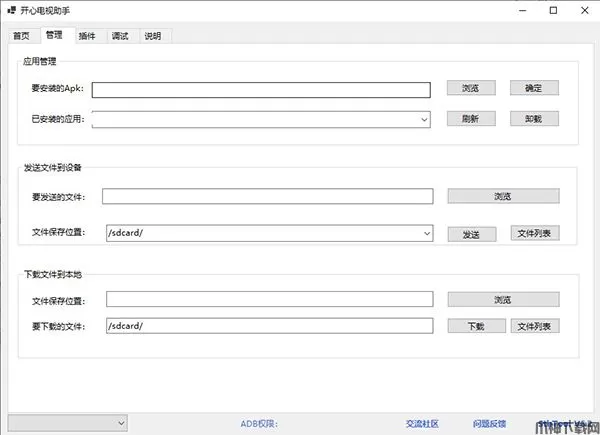This screenshot has height=435, width=600.
Task: Click 刷新 to refresh installed apps
Action: (471, 118)
